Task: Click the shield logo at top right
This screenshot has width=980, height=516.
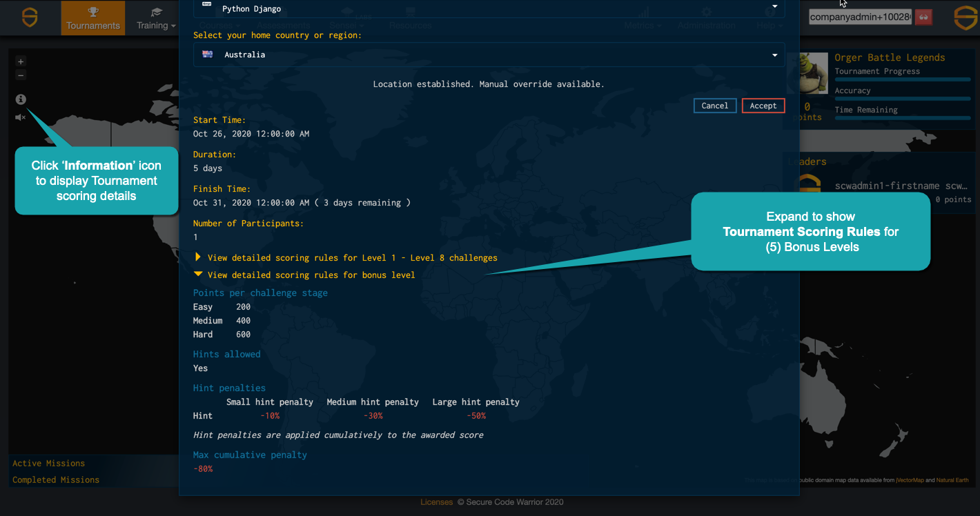Action: [966, 18]
